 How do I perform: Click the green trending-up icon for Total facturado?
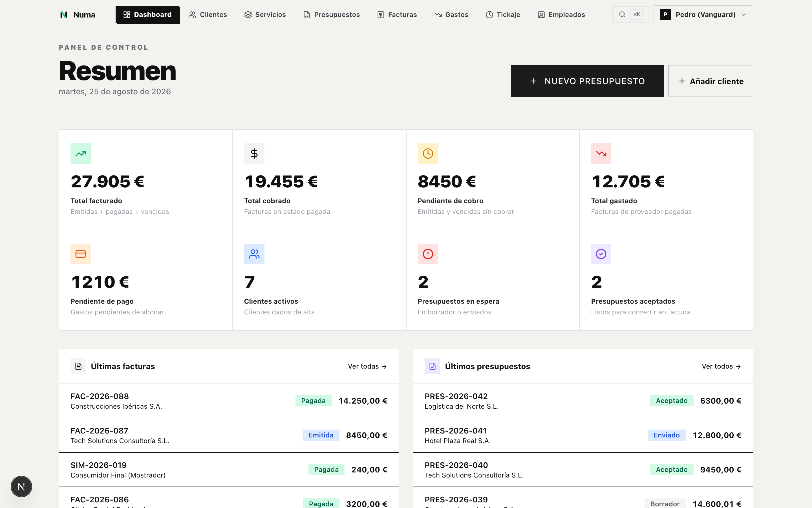(81, 154)
